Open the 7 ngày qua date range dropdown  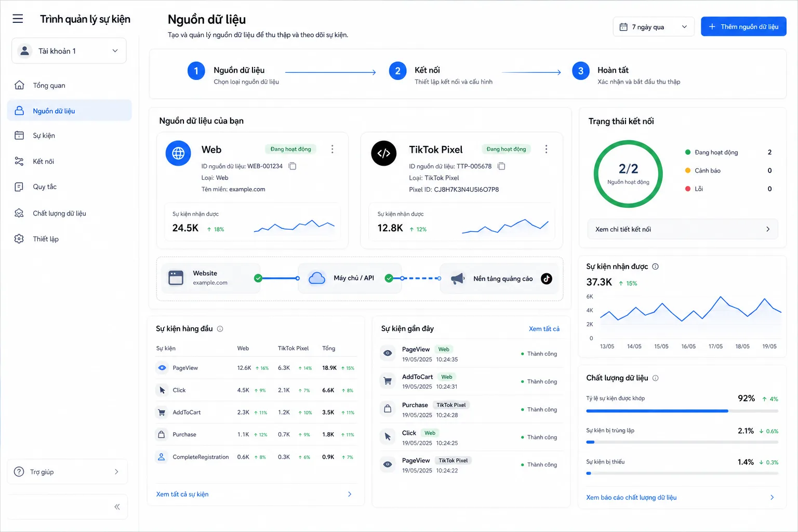[654, 26]
